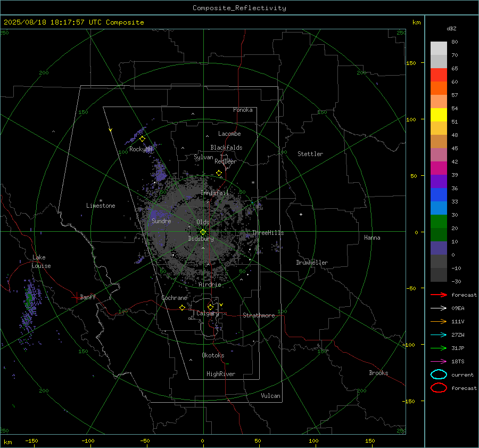Click the Sylvan label on map
This screenshot has height=448, width=479.
click(x=203, y=157)
